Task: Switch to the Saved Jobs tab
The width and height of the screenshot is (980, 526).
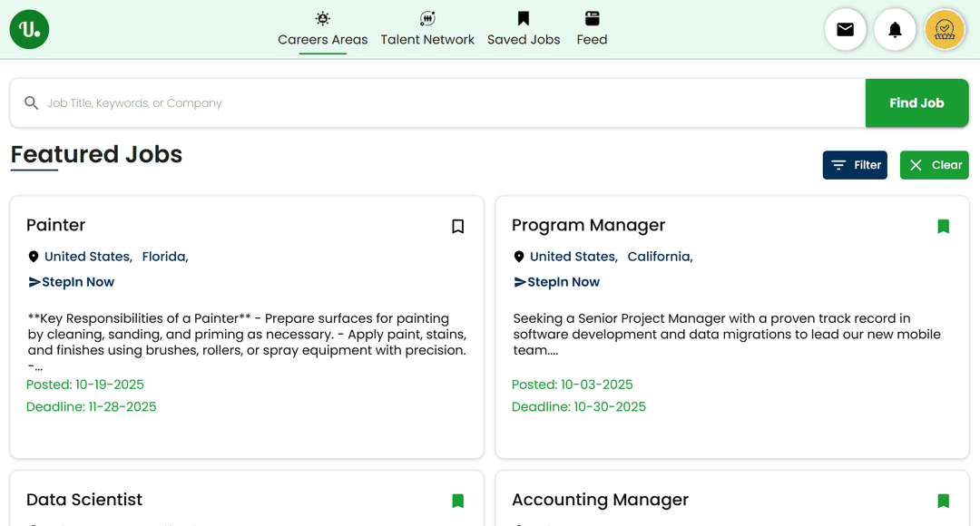Action: tap(524, 30)
